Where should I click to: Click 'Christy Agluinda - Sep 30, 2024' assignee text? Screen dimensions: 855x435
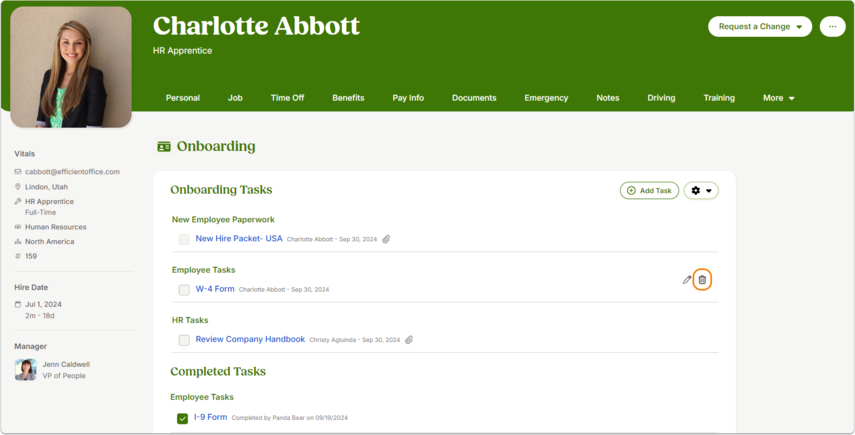[354, 340]
